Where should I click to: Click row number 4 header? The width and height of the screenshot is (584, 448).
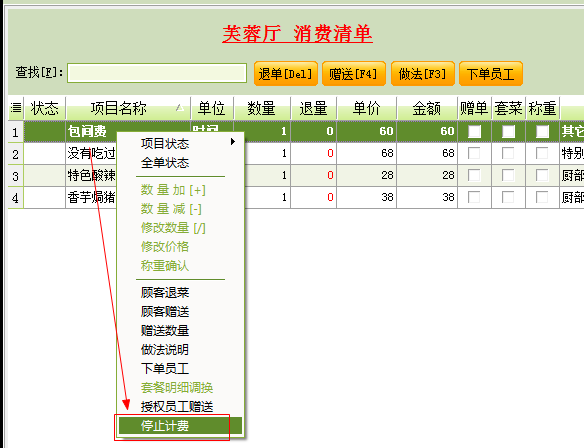15,197
